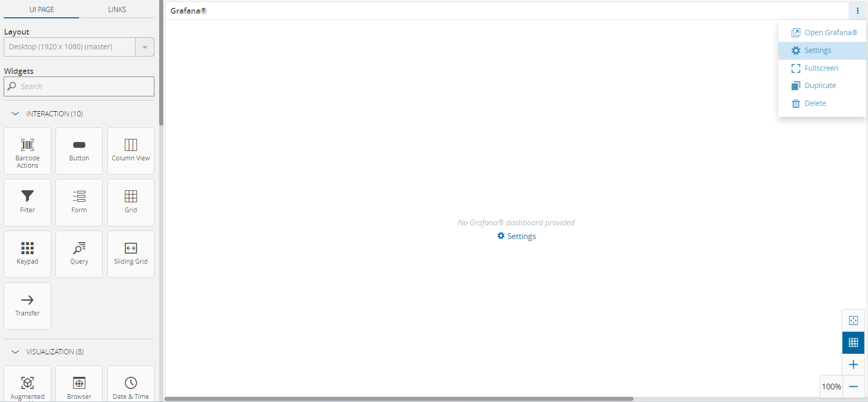This screenshot has width=868, height=402.
Task: Add the Barcode Actions widget
Action: [27, 151]
